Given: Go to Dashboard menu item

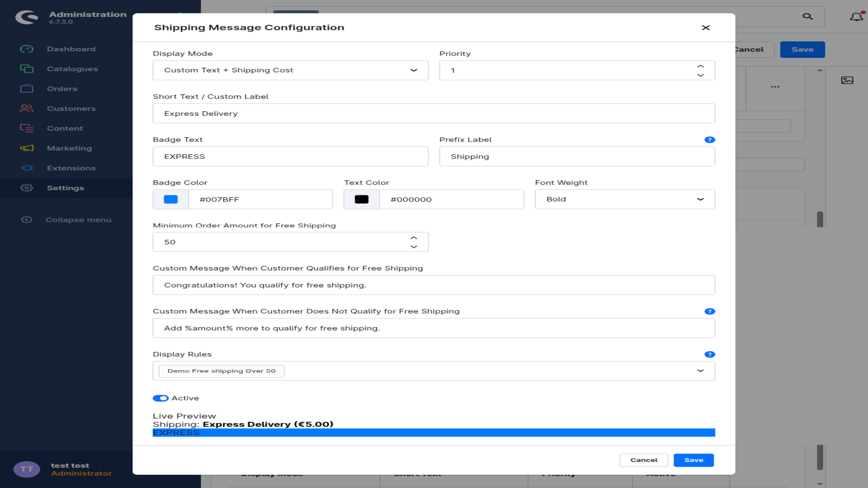Looking at the screenshot, I should 71,49.
